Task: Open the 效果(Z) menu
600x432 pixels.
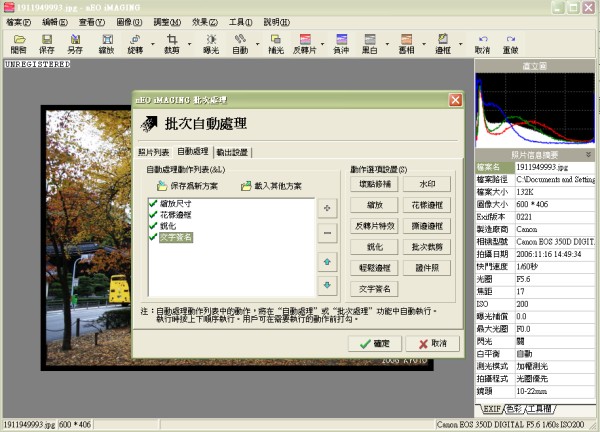Action: (205, 22)
